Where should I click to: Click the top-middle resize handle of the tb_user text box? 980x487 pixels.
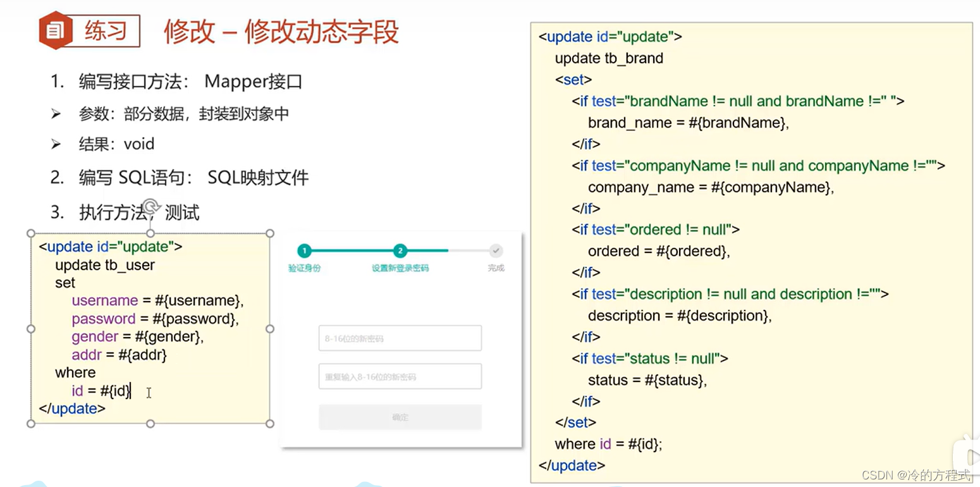150,233
